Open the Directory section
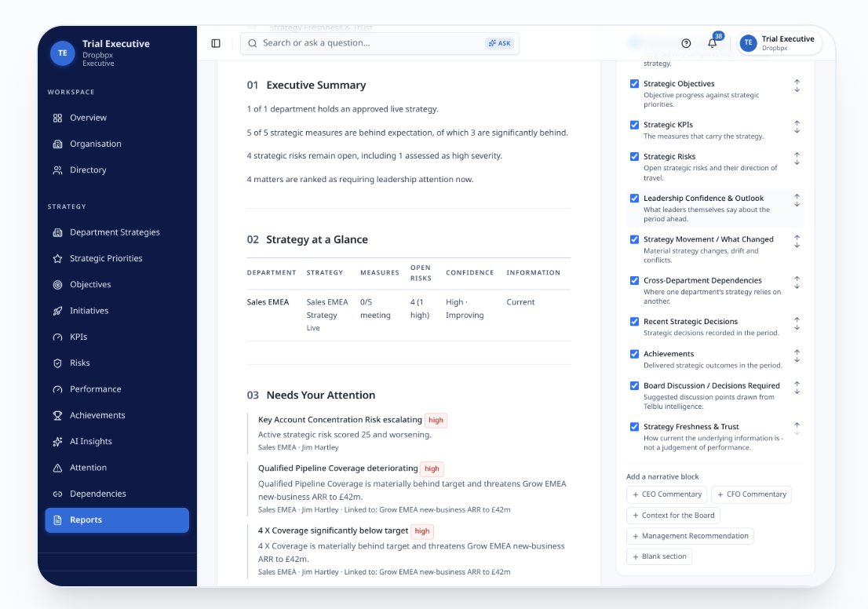Screen dimensions: 868x609 pyautogui.click(x=117, y=170)
